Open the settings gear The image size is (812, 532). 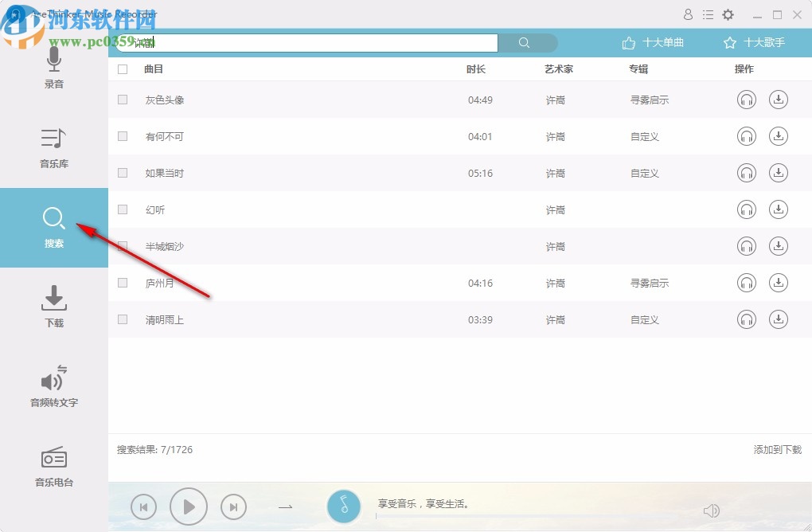(x=728, y=14)
